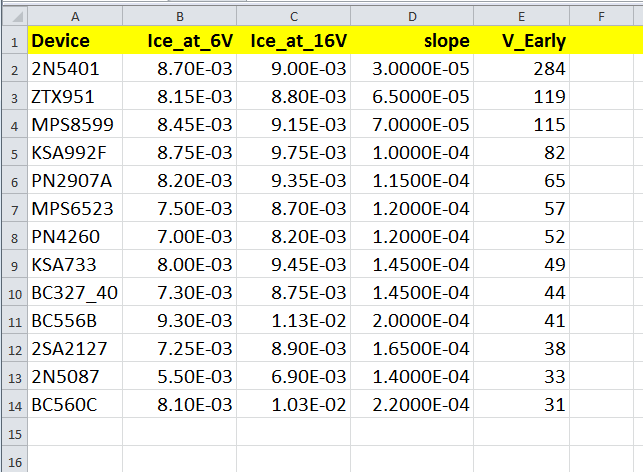Click slope value 1.0000E-04
This screenshot has width=643, height=472.
tap(412, 152)
